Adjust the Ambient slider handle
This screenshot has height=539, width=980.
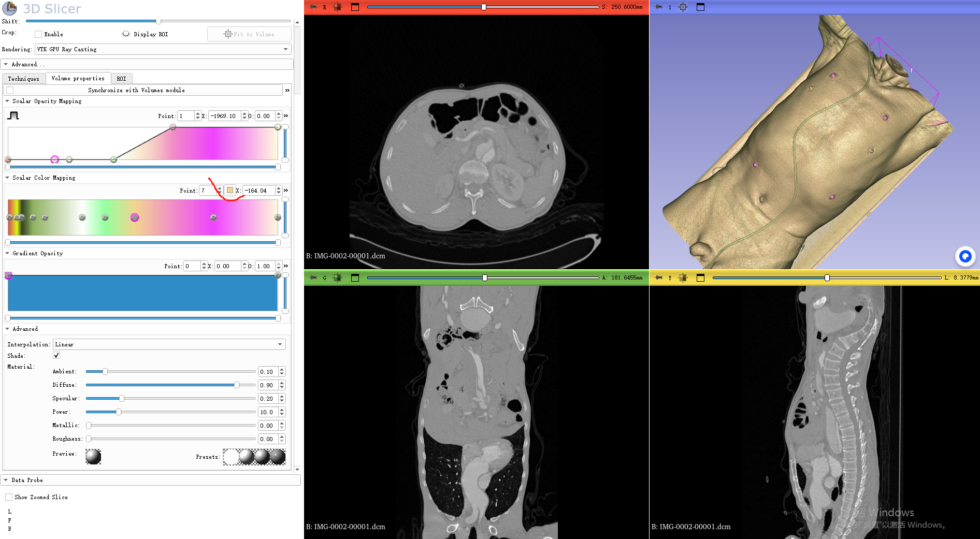coord(105,371)
